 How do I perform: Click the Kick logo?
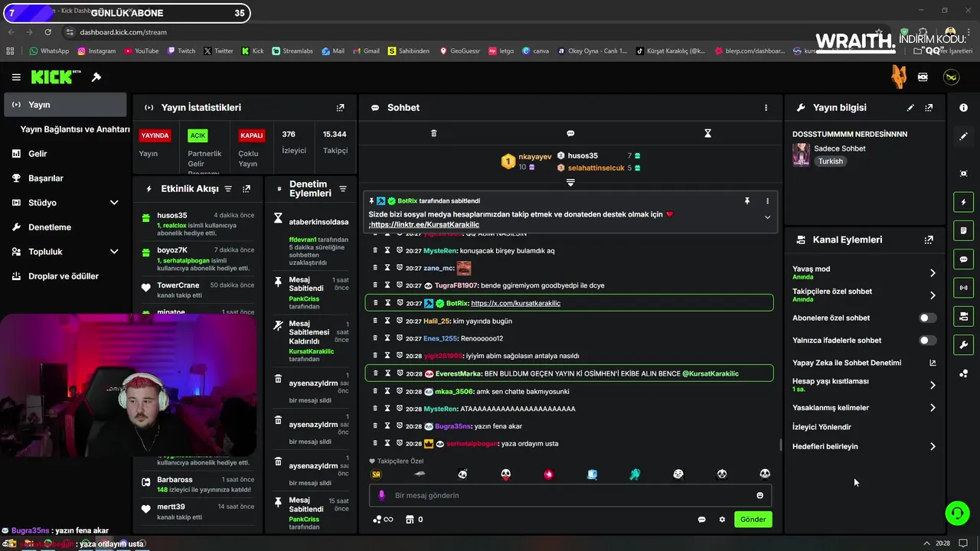pyautogui.click(x=56, y=77)
